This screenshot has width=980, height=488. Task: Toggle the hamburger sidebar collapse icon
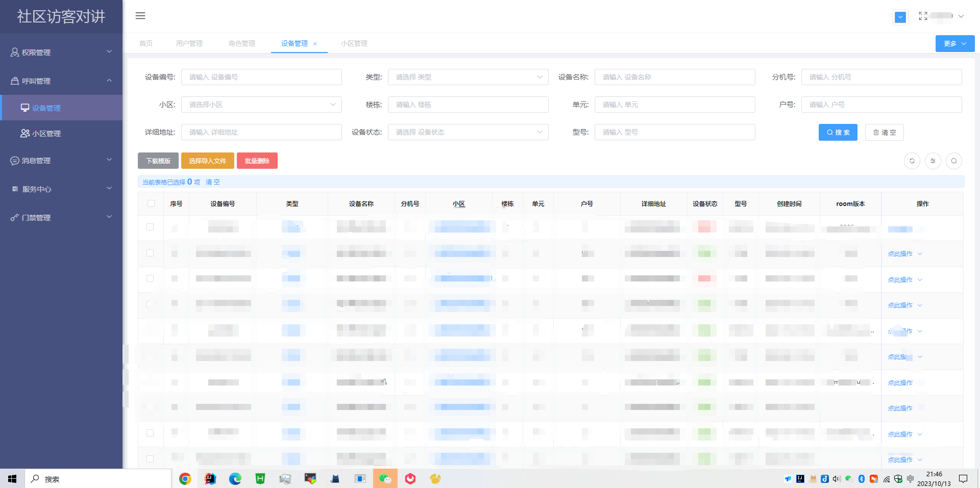(140, 16)
